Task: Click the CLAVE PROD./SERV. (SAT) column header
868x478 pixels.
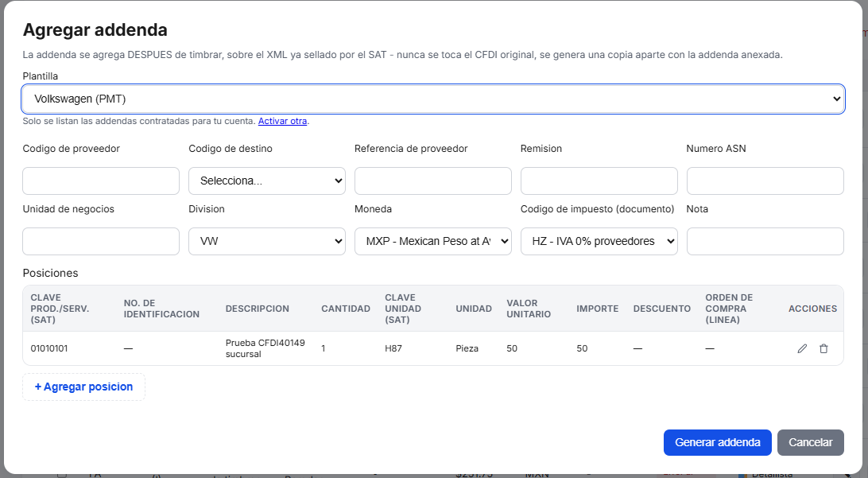Action: [60, 309]
